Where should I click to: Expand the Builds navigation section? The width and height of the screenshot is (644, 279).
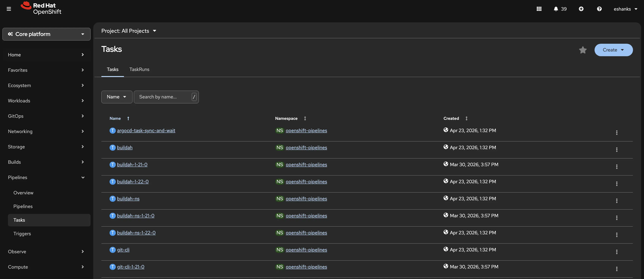point(46,162)
